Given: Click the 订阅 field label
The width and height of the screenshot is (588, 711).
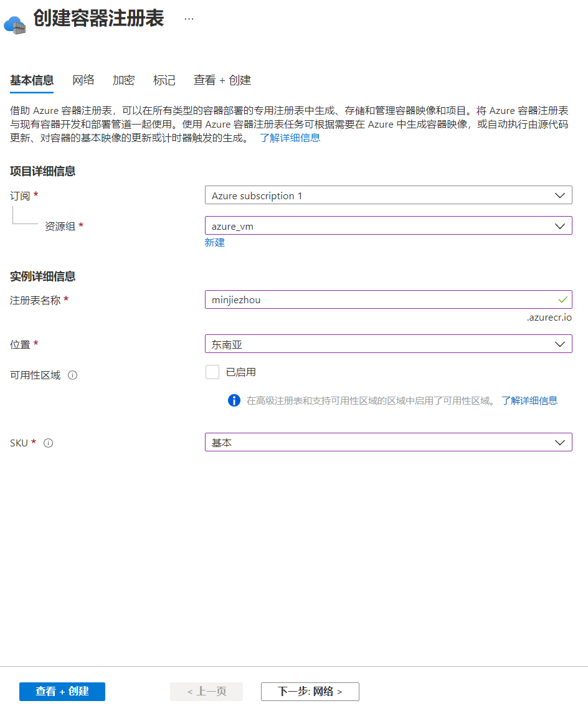Looking at the screenshot, I should [20, 196].
